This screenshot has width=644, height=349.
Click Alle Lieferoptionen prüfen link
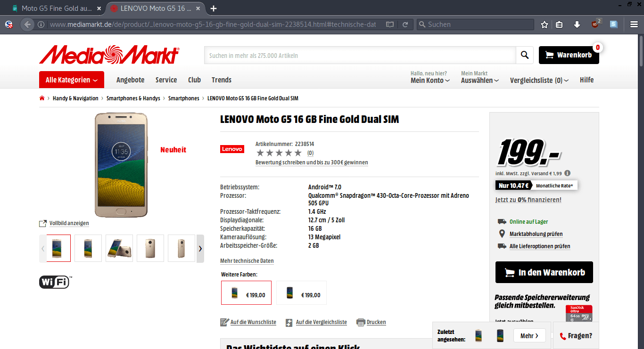(540, 246)
